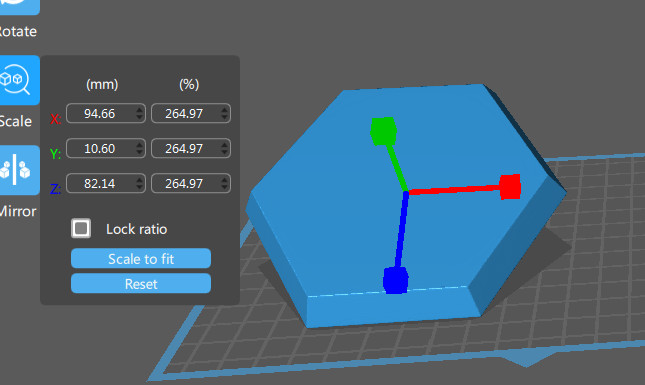Image resolution: width=645 pixels, height=385 pixels.
Task: Adjust the Y percent spinner arrows
Action: click(x=224, y=148)
